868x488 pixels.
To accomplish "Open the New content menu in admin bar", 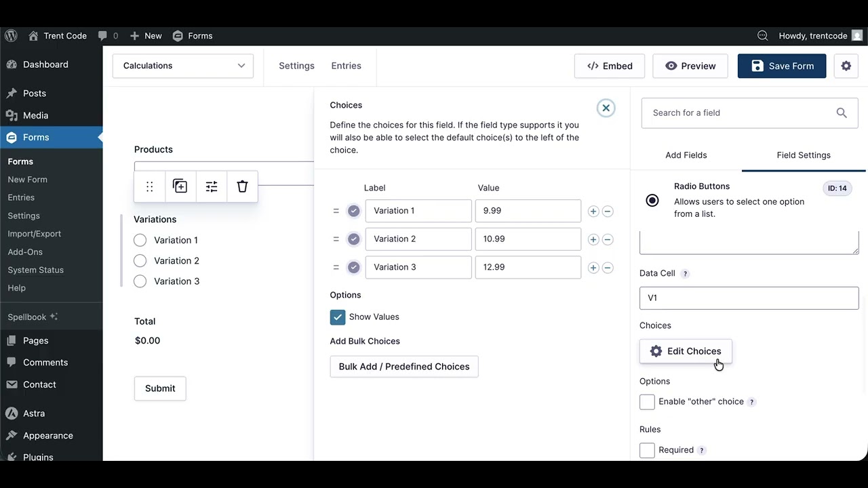I will coord(146,36).
